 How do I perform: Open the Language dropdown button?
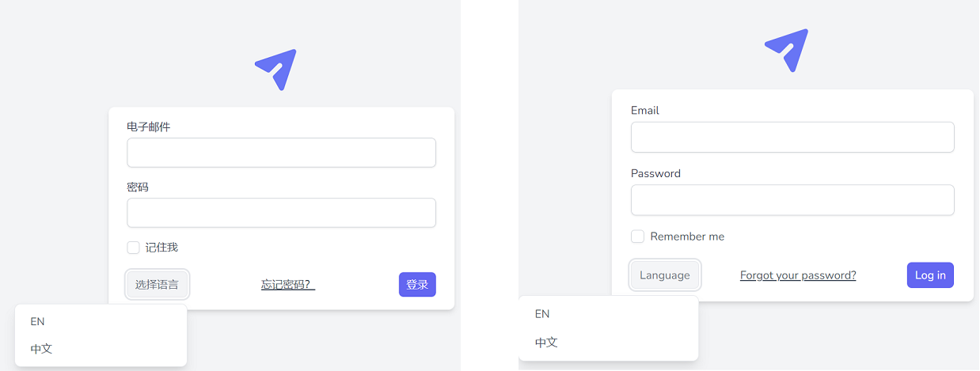pyautogui.click(x=665, y=275)
